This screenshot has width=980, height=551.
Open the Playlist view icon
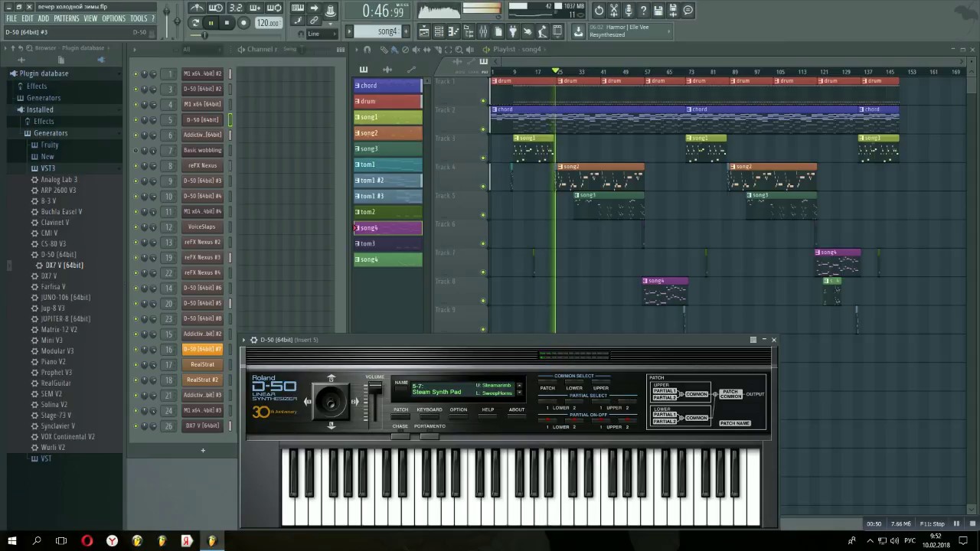(424, 31)
